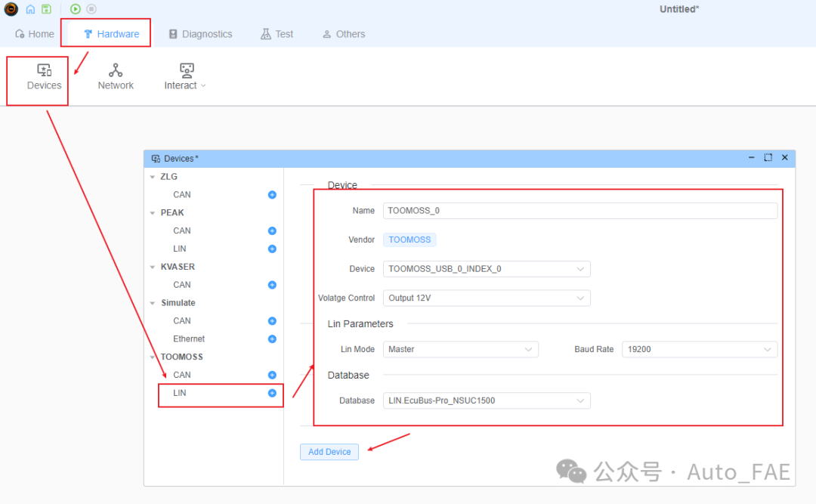Select CAN under ZLG
Viewport: 816px width, 504px height.
[181, 195]
